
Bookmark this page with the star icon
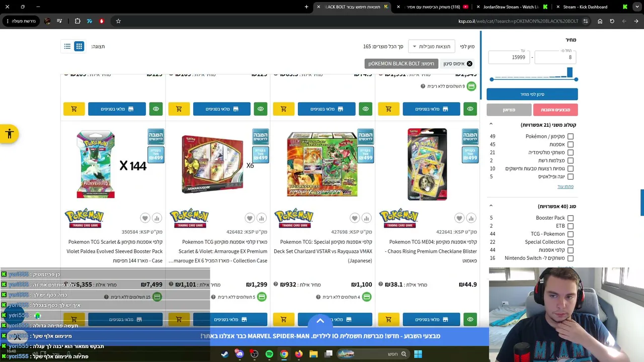tap(118, 21)
